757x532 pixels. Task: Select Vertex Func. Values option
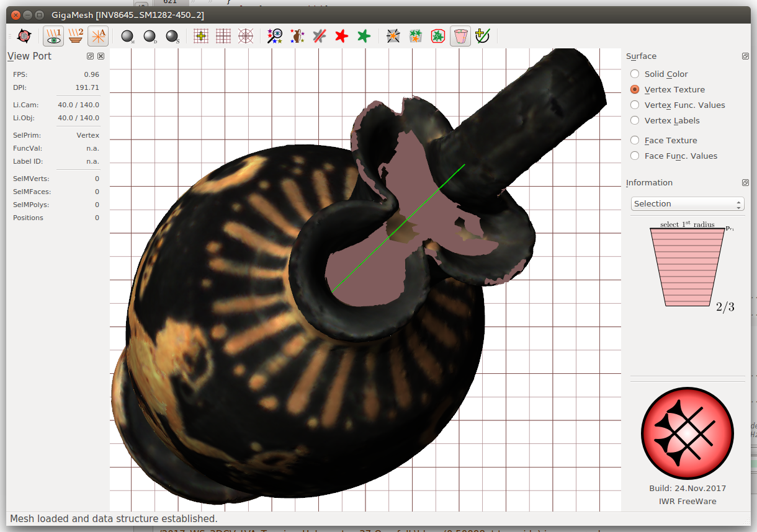click(x=678, y=105)
